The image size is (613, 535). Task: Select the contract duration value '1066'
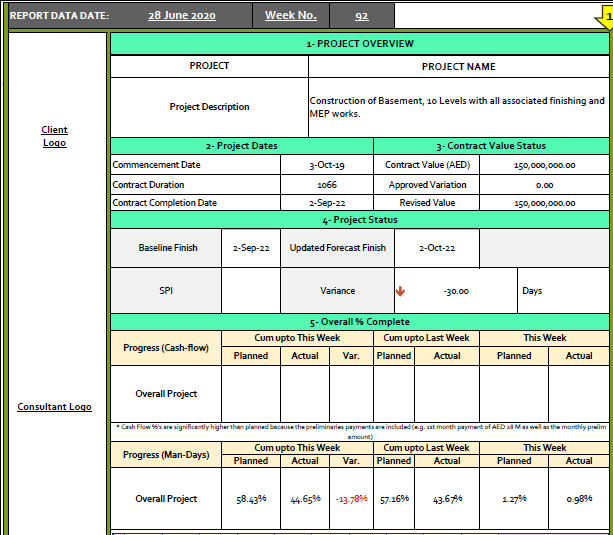327,185
